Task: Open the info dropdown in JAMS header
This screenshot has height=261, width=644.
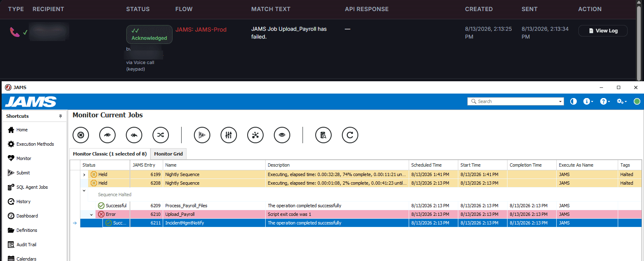Action: click(x=588, y=101)
